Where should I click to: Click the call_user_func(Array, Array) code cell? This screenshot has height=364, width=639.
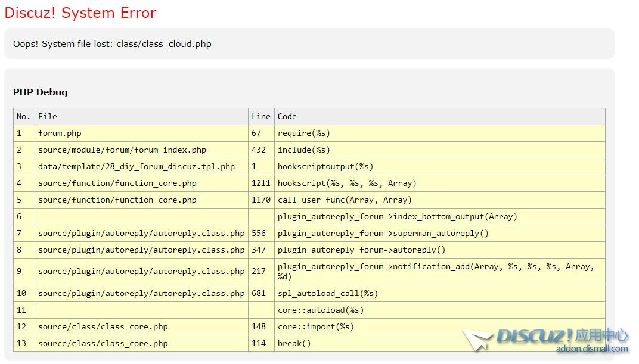tap(345, 200)
